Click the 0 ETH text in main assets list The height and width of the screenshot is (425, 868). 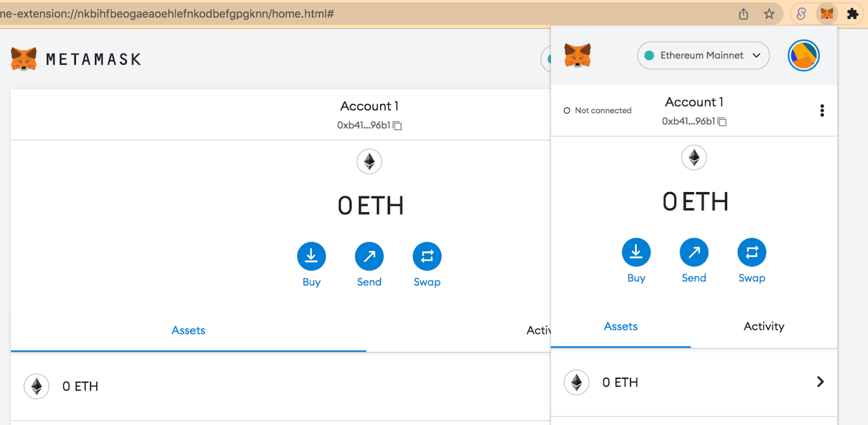(x=80, y=386)
